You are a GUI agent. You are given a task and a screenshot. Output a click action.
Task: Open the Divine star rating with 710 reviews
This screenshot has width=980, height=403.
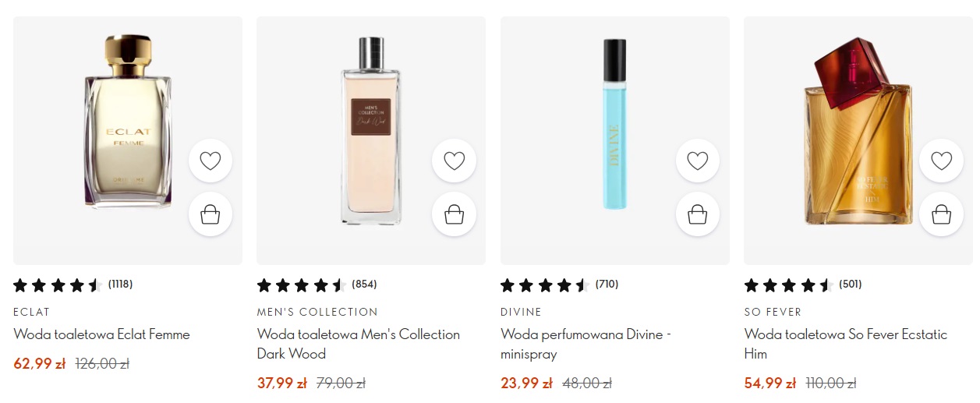(559, 285)
